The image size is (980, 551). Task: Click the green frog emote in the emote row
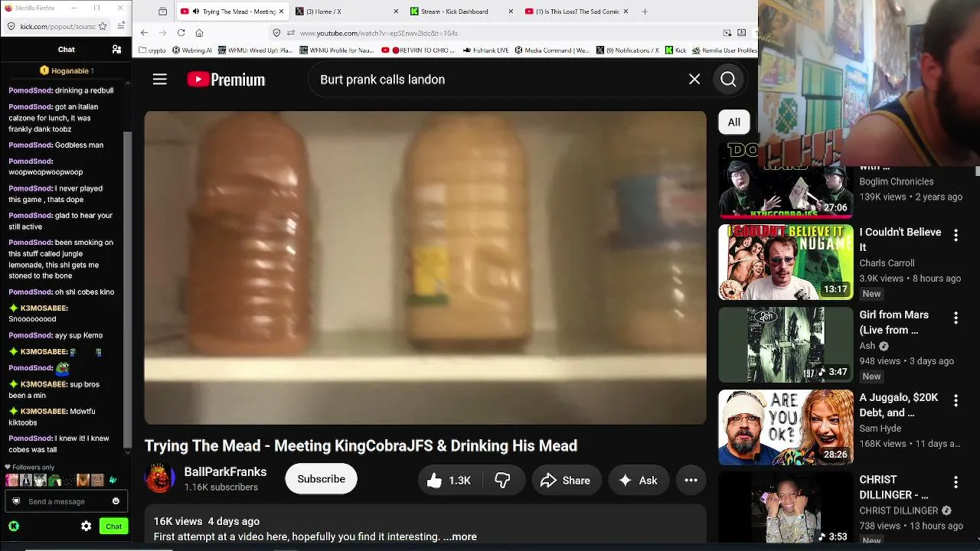(x=54, y=481)
